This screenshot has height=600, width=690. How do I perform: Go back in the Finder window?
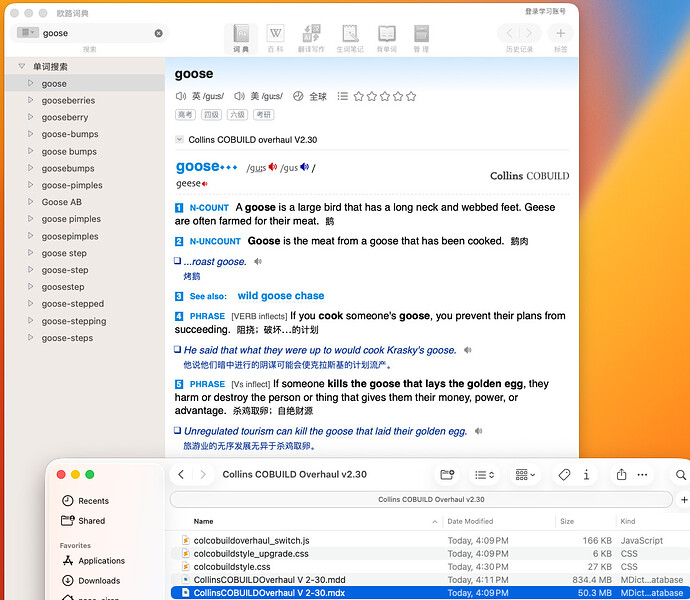pyautogui.click(x=181, y=474)
